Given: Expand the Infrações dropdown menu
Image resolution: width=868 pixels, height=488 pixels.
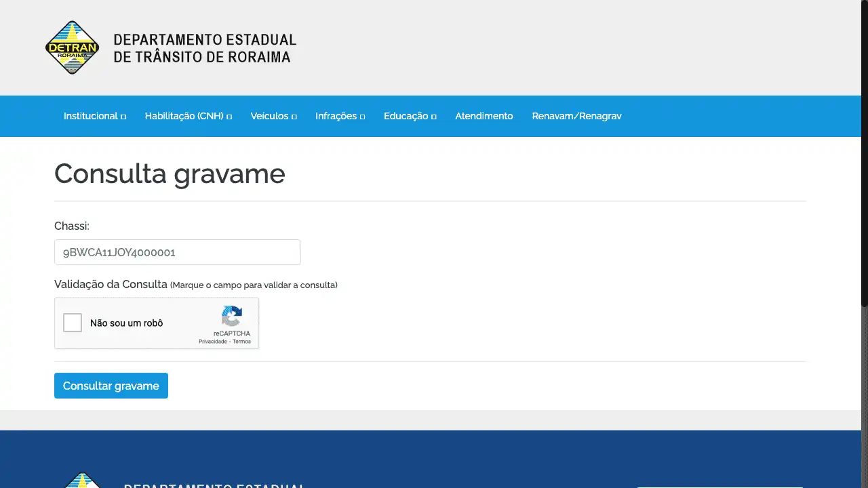Looking at the screenshot, I should point(340,116).
